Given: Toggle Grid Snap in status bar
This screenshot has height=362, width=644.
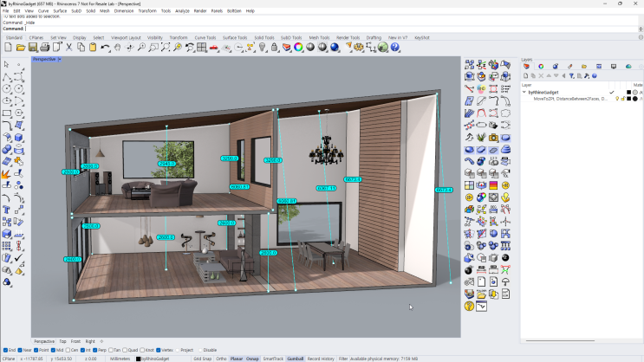Looking at the screenshot, I should pos(203,359).
